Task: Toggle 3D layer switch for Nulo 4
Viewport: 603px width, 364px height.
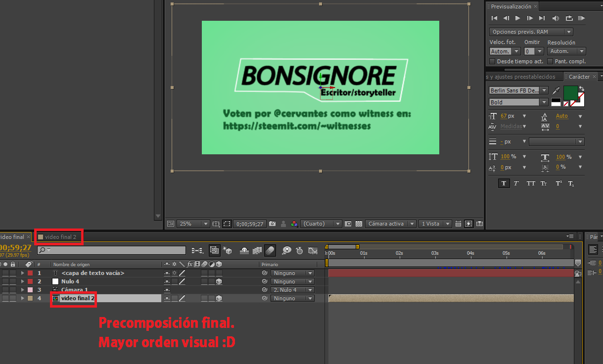Action: pos(219,281)
